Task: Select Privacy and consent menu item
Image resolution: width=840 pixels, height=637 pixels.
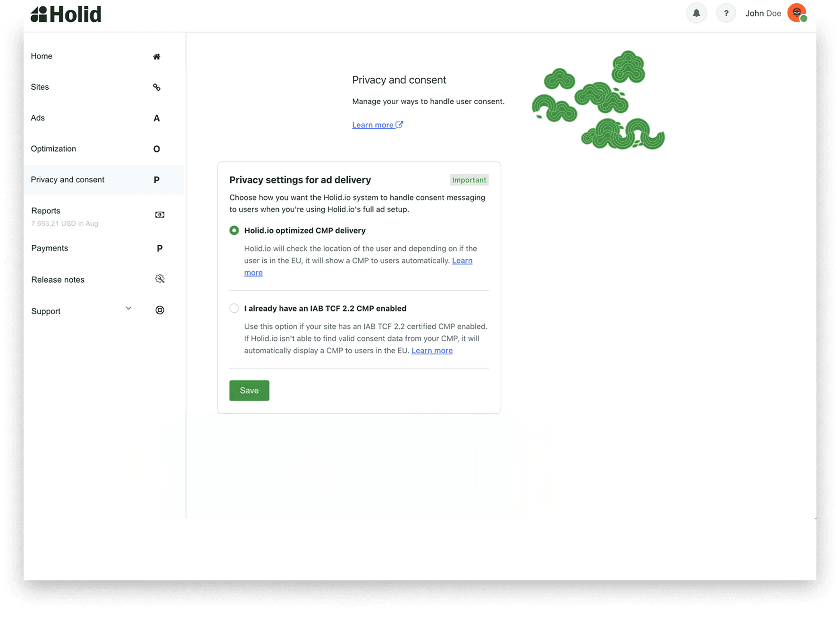Action: [x=104, y=180]
